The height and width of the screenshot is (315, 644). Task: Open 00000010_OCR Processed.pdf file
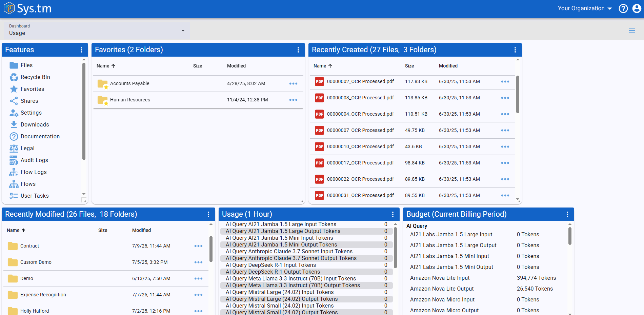coord(360,146)
